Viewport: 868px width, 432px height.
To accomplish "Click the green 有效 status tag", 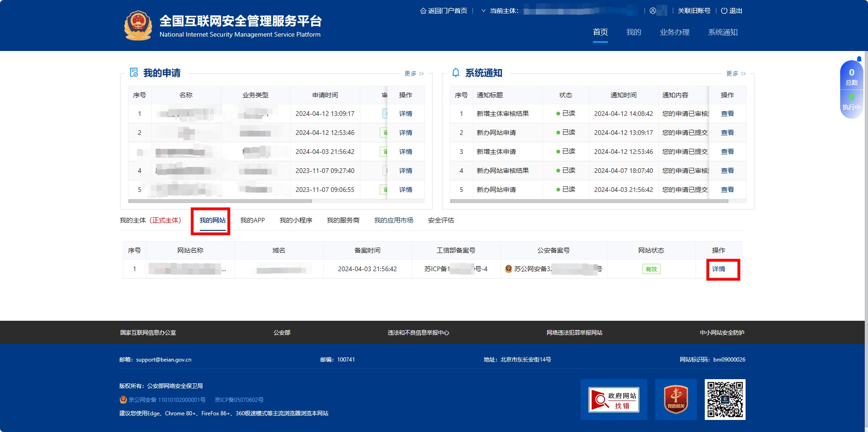I will pos(651,269).
